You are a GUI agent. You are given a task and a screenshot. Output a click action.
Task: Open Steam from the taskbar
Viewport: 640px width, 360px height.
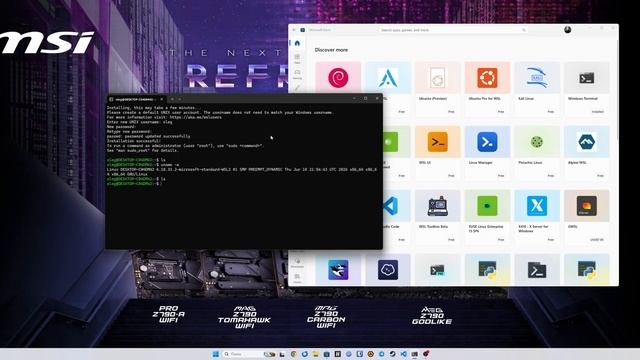(392, 354)
